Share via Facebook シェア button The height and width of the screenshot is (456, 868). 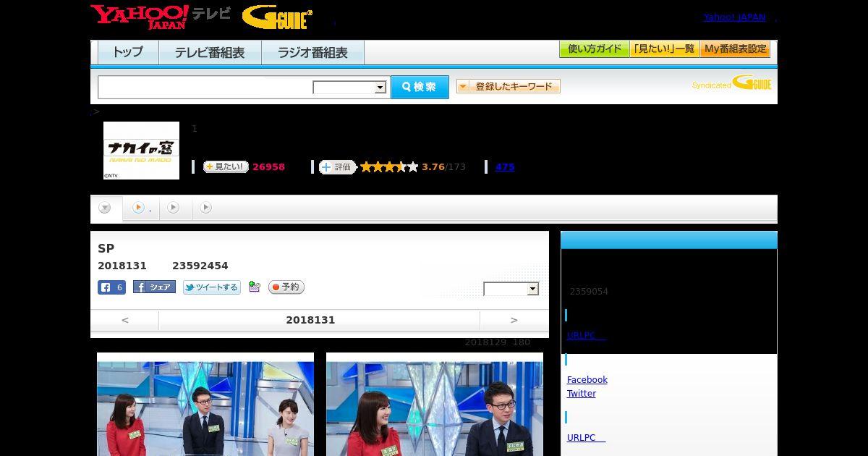[x=154, y=287]
